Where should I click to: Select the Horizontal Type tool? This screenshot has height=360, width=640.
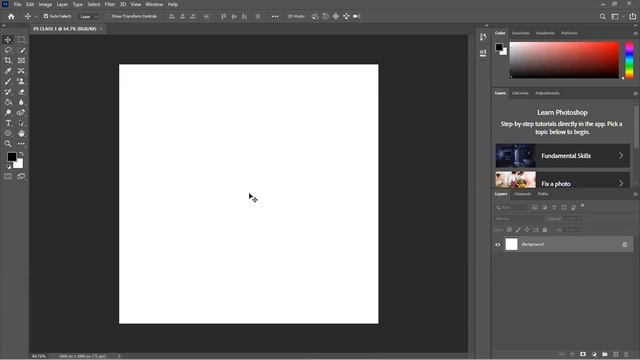pos(8,123)
